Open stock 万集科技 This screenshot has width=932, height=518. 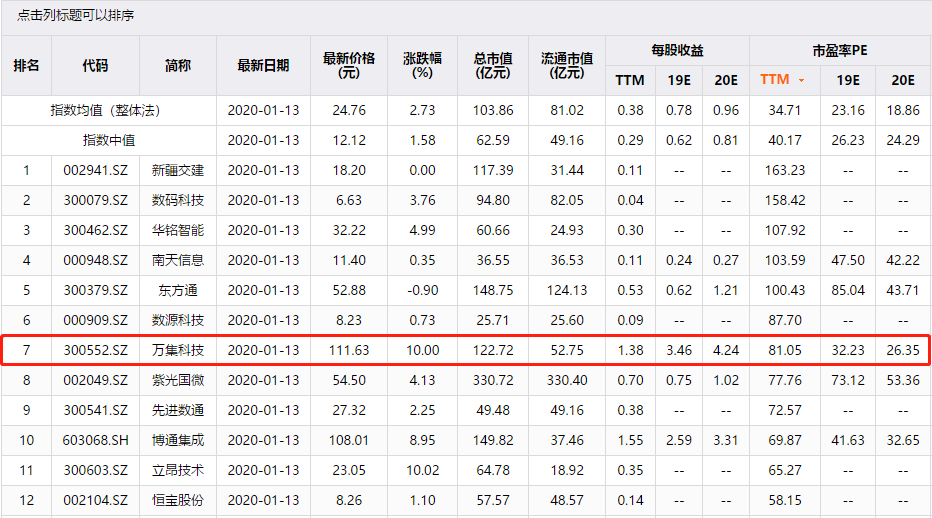(x=178, y=350)
